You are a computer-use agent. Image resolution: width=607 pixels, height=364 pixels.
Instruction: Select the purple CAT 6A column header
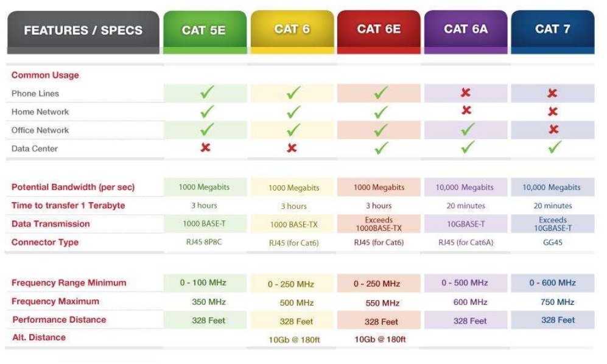[466, 32]
